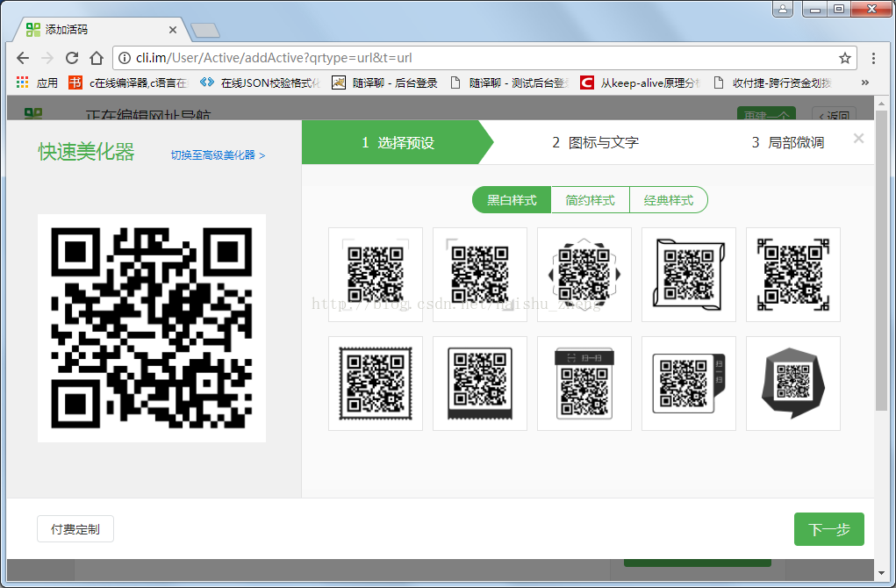Choose the side-tab 扫一扫 QR preset
Image resolution: width=896 pixels, height=588 pixels.
click(689, 384)
